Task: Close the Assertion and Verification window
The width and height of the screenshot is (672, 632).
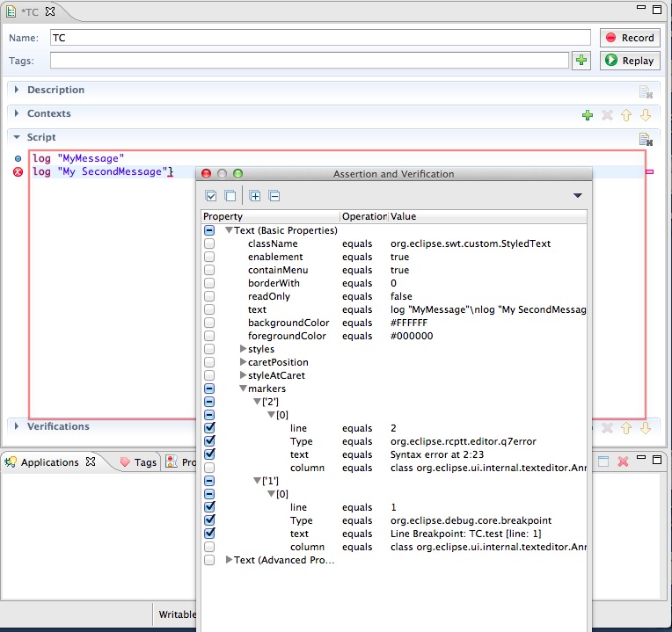Action: pos(206,173)
